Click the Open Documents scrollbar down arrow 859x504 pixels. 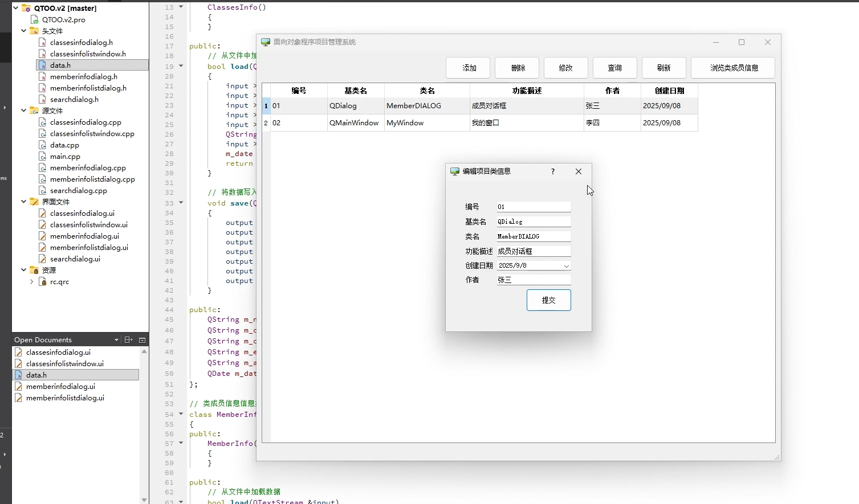tap(144, 500)
